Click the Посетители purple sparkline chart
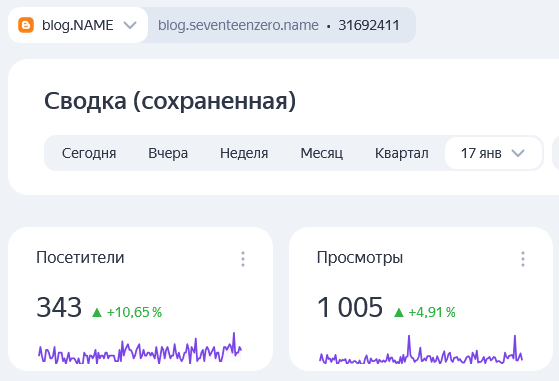559x381 pixels. point(140,348)
